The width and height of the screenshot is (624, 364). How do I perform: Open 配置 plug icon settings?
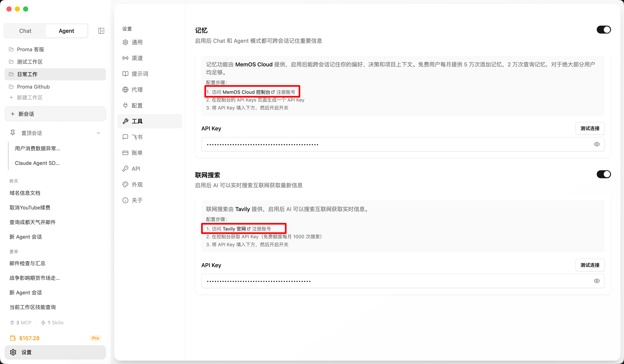point(125,105)
